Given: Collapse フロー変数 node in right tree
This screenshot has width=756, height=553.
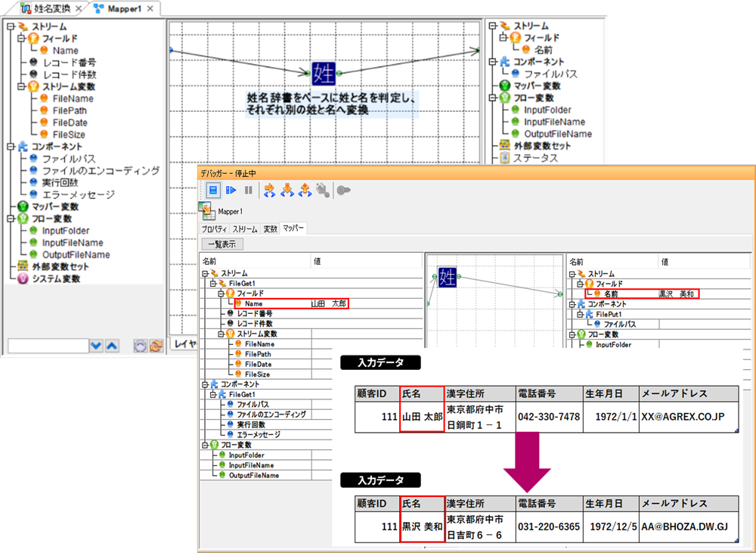Looking at the screenshot, I should point(492,98).
